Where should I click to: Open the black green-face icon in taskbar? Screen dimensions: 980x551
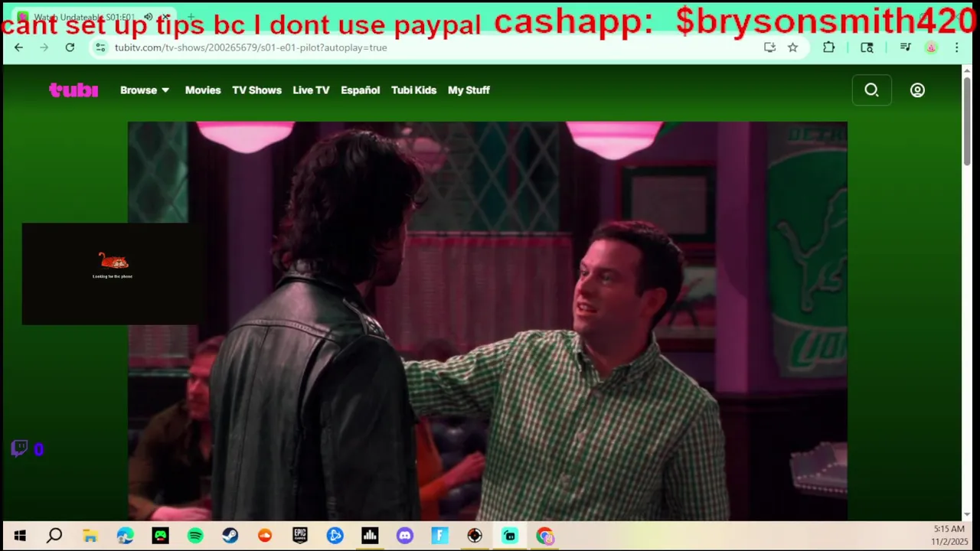(160, 536)
